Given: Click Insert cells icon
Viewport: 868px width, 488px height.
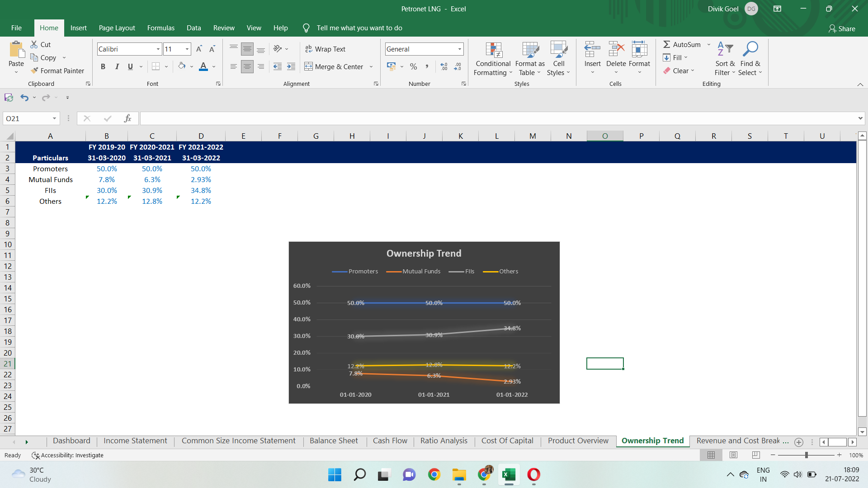Looking at the screenshot, I should (x=592, y=49).
